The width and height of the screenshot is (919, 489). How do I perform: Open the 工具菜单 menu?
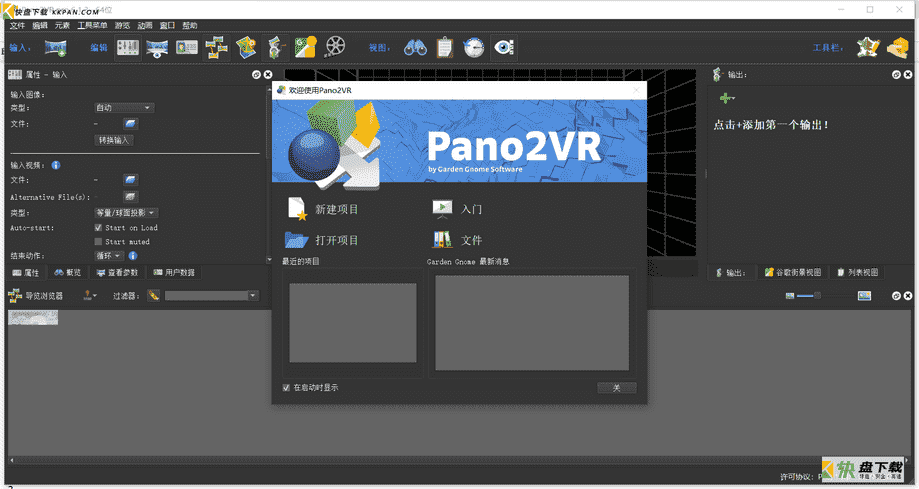93,25
